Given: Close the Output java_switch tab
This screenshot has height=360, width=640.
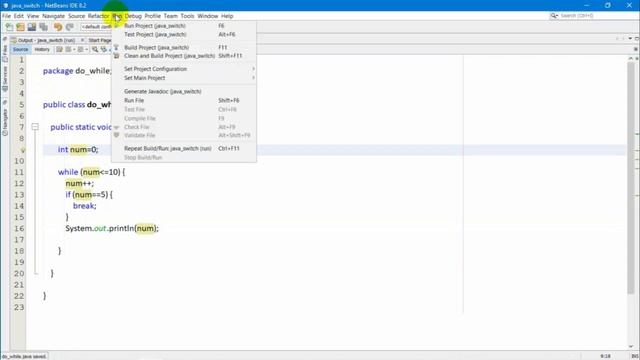Looking at the screenshot, I should click(x=82, y=40).
